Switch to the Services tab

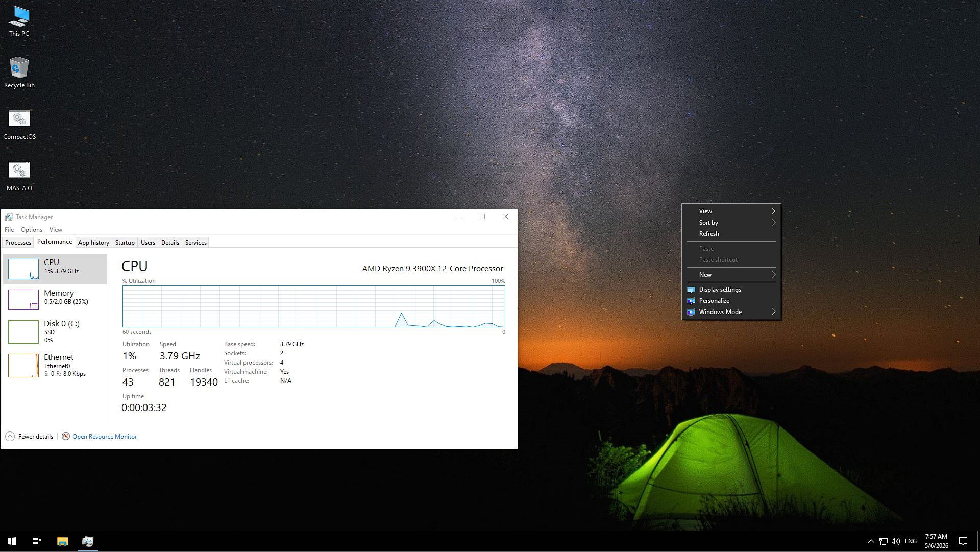(196, 243)
